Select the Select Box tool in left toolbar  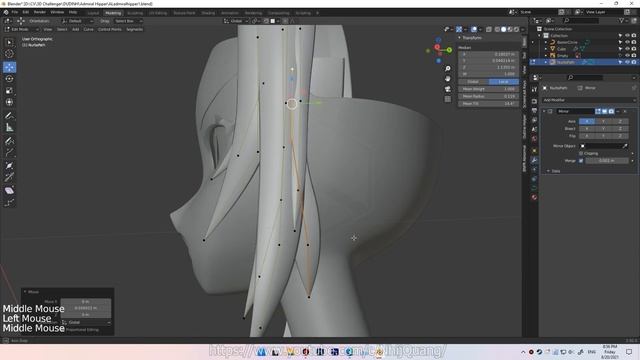pos(9,42)
